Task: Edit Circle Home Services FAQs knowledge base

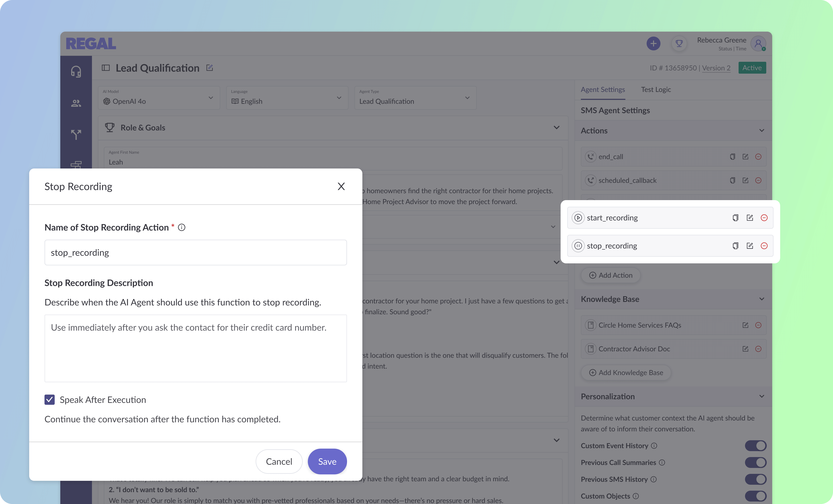Action: pos(745,325)
